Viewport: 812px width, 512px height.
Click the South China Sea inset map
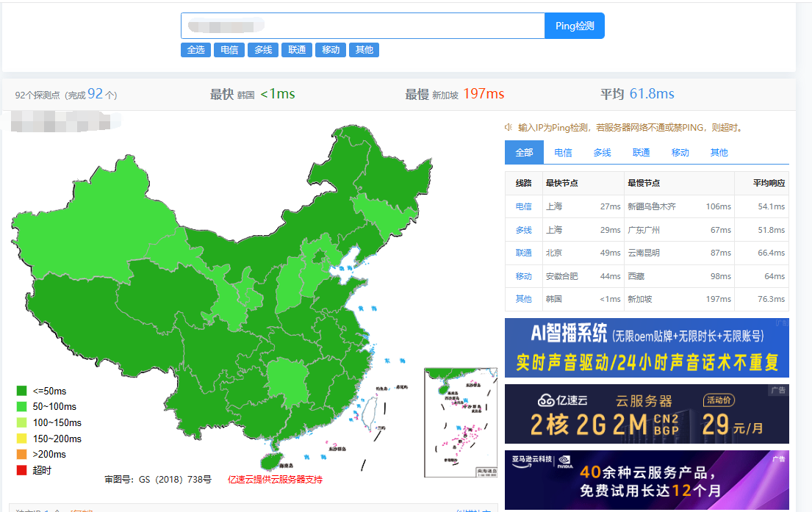point(460,423)
